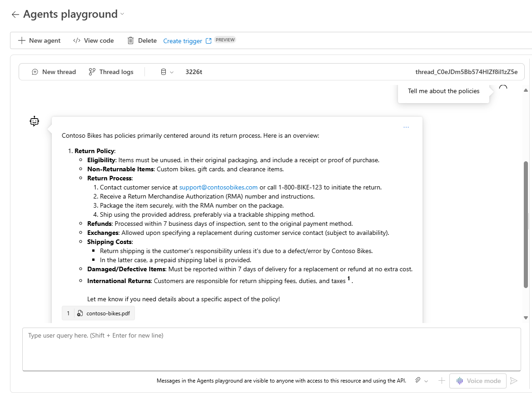Click the send arrow icon
The width and height of the screenshot is (532, 393).
tap(514, 381)
